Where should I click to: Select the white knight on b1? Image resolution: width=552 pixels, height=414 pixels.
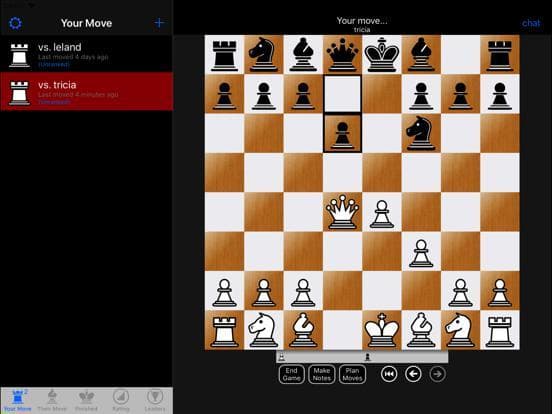coord(264,330)
